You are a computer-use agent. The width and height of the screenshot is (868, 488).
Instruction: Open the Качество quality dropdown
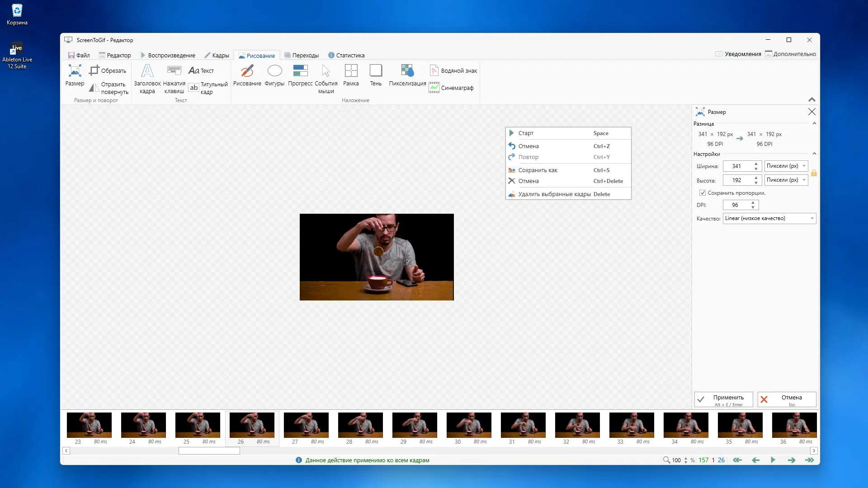(x=769, y=218)
